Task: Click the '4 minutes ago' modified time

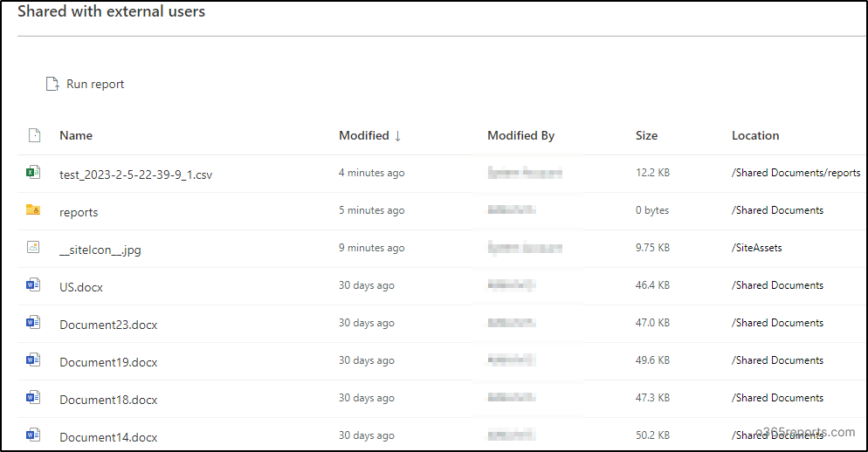Action: (x=371, y=173)
